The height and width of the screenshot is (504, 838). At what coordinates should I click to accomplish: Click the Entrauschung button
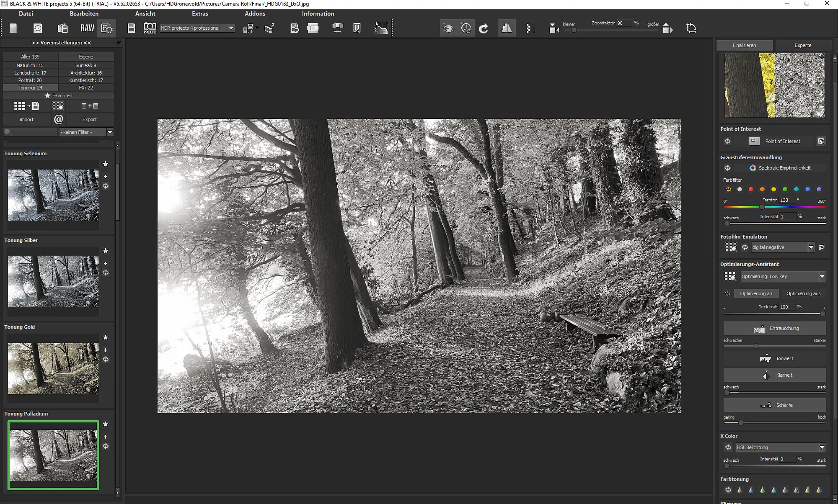click(x=775, y=328)
